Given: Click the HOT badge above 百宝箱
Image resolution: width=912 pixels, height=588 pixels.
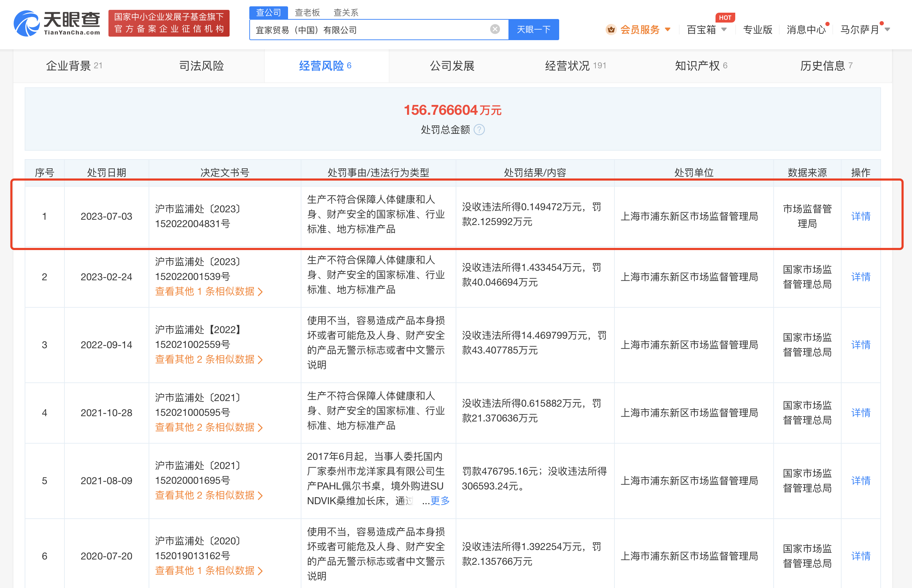Looking at the screenshot, I should (x=725, y=17).
